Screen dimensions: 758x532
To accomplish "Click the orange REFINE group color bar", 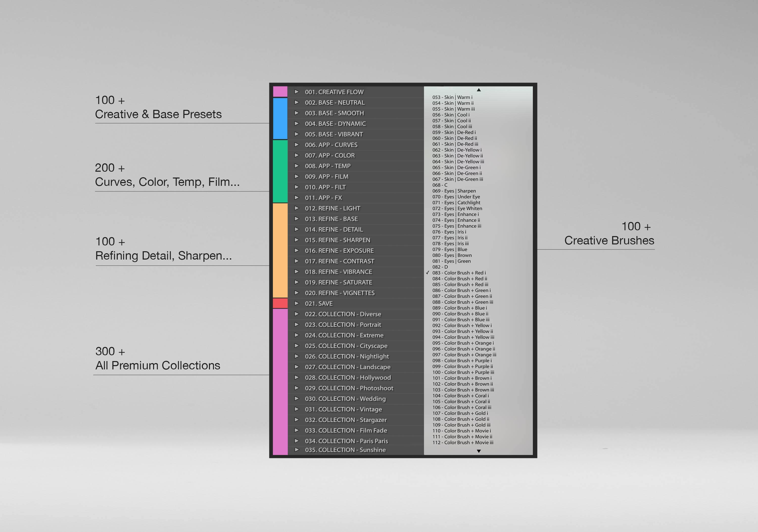I will 280,250.
